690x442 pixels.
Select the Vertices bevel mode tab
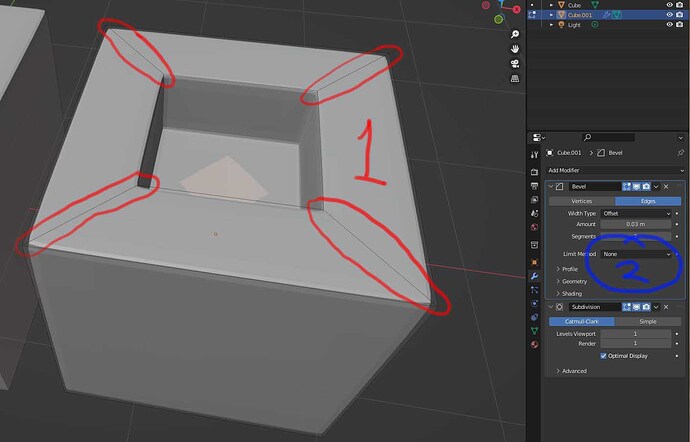click(x=582, y=201)
